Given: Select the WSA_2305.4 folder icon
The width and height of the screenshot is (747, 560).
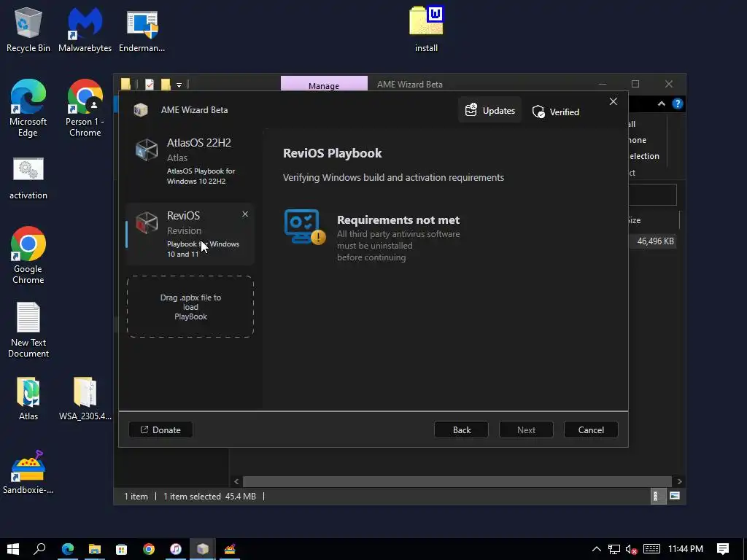Looking at the screenshot, I should [85, 399].
